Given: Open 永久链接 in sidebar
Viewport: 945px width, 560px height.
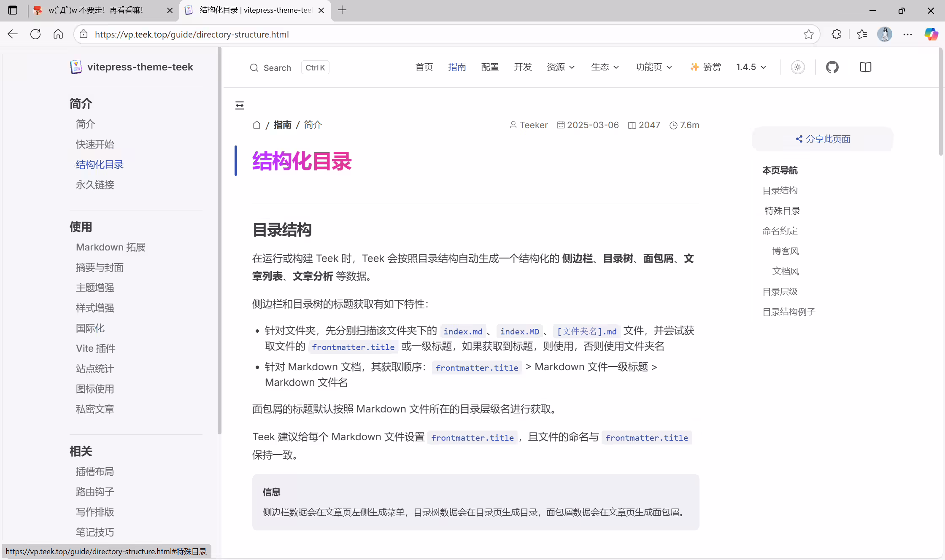Looking at the screenshot, I should [95, 185].
